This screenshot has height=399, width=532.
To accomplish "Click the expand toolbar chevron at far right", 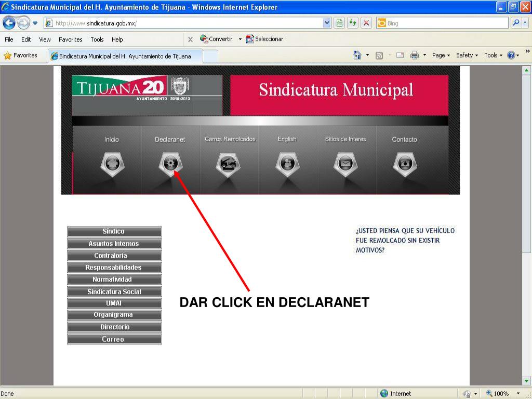I will 527,51.
